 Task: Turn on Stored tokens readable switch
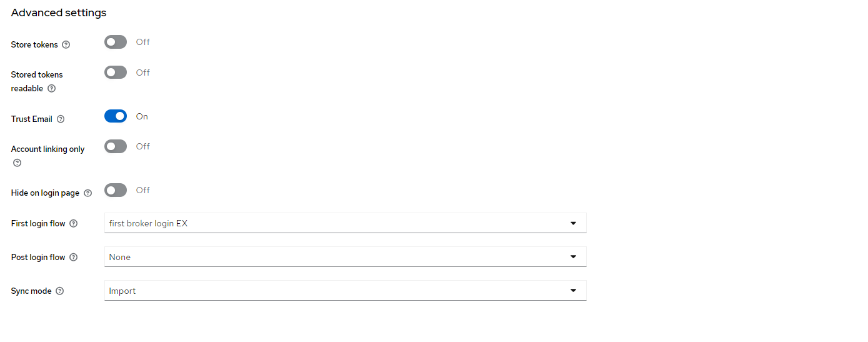(x=116, y=73)
